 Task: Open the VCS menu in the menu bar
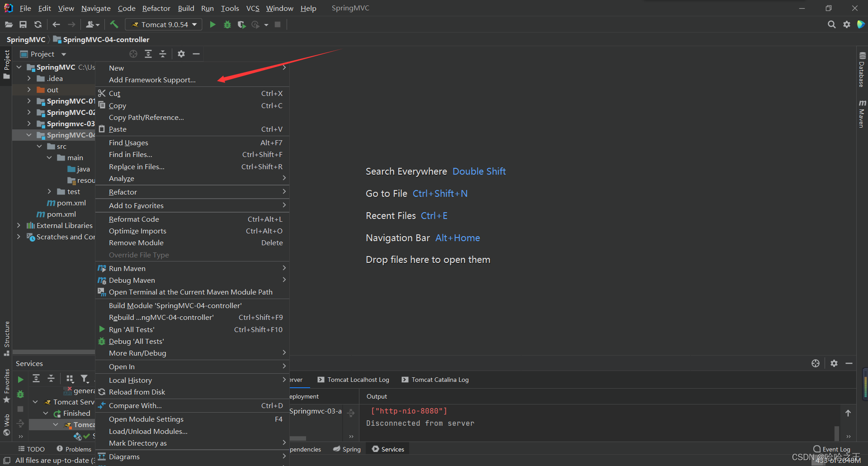(253, 8)
